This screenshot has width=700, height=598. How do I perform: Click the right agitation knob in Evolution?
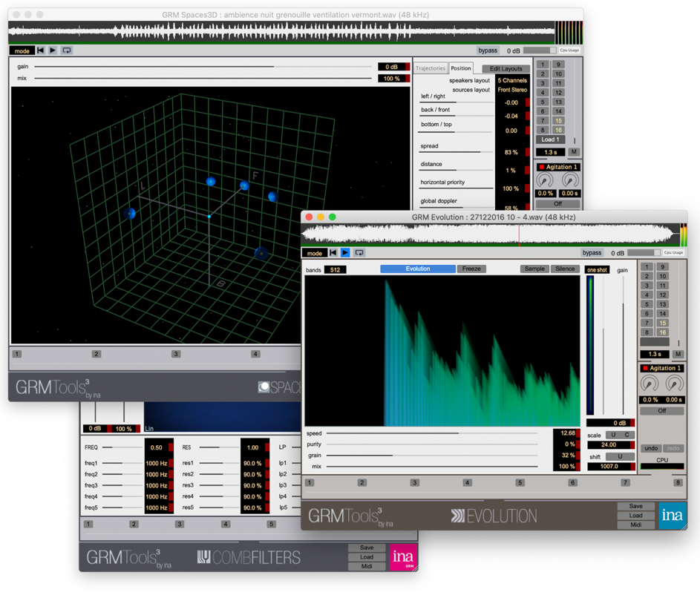[674, 384]
